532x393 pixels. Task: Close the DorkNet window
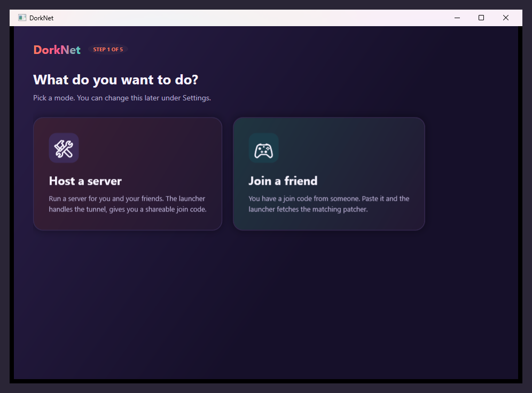[505, 18]
